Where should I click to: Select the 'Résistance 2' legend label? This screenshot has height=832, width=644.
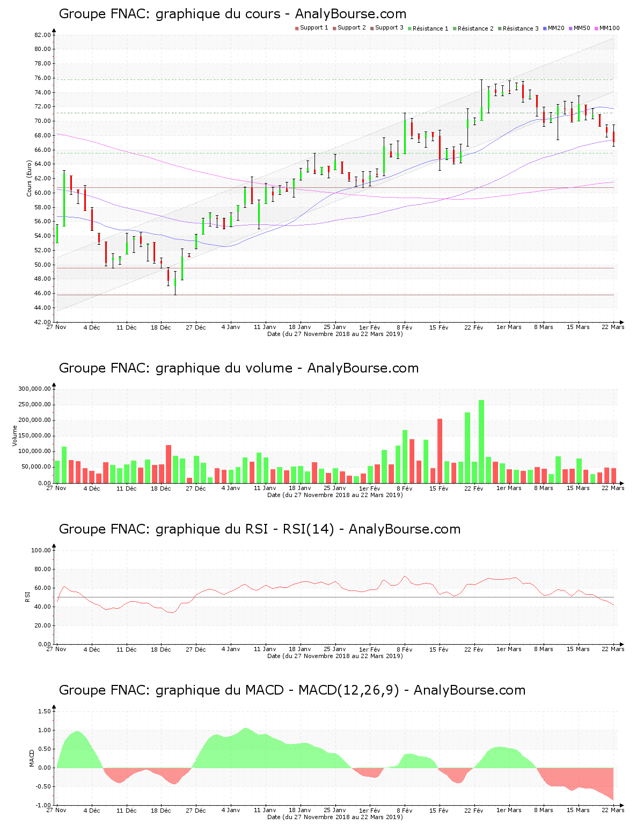click(x=475, y=28)
